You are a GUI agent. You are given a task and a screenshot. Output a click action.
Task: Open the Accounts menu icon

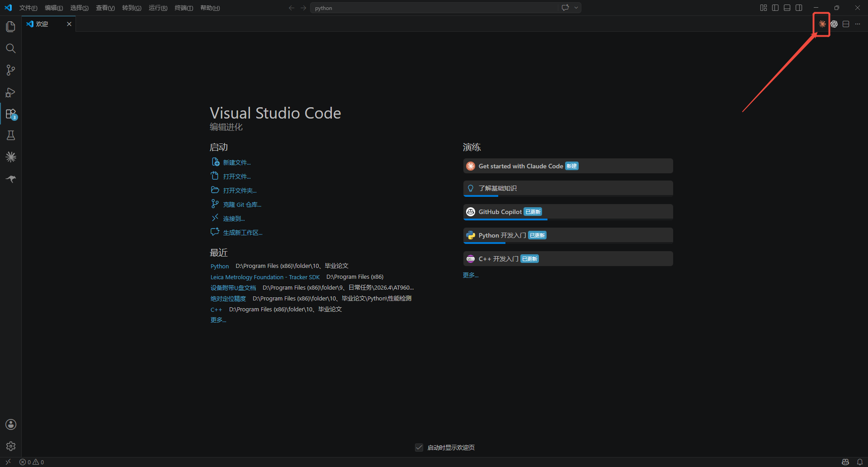[x=11, y=424]
